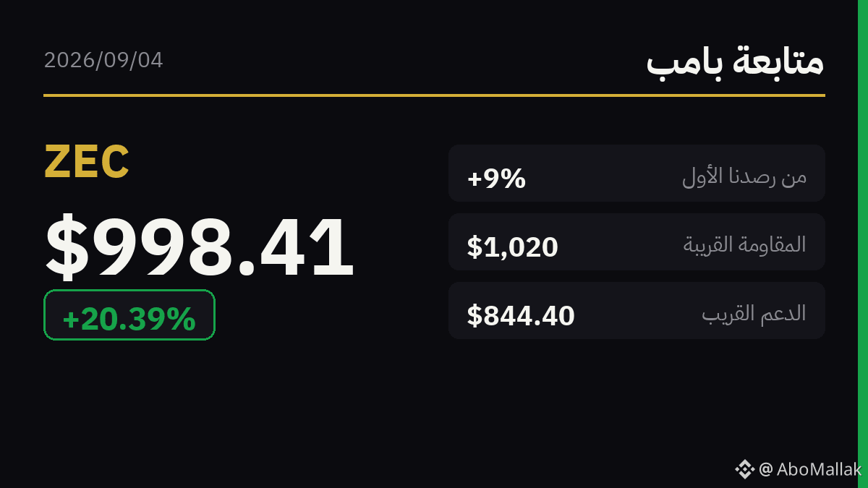Click the first-watch stats card
868x488 pixels.
click(637, 174)
